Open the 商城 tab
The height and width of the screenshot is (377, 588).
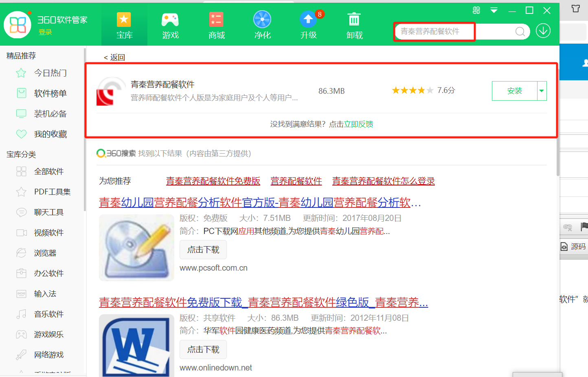[216, 25]
